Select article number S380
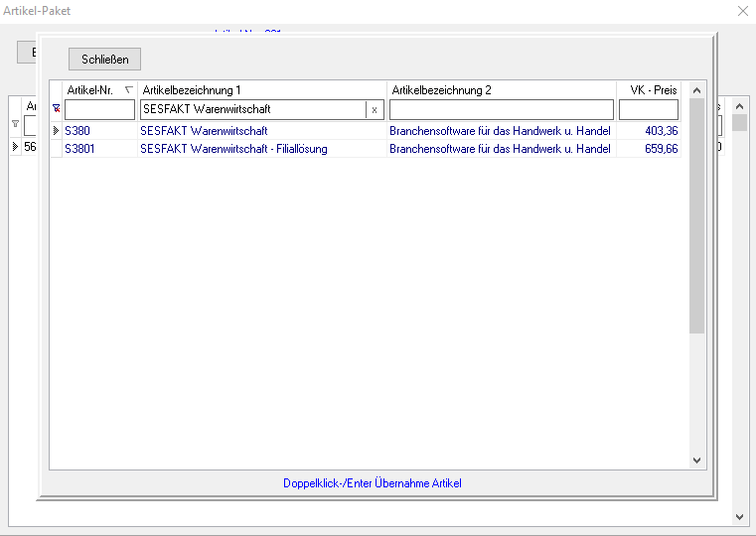 point(77,131)
